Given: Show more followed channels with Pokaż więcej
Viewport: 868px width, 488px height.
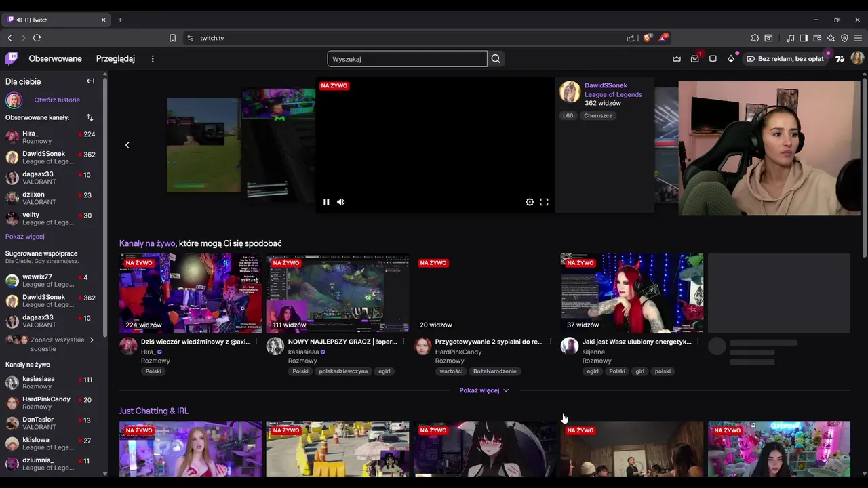Looking at the screenshot, I should (25, 237).
